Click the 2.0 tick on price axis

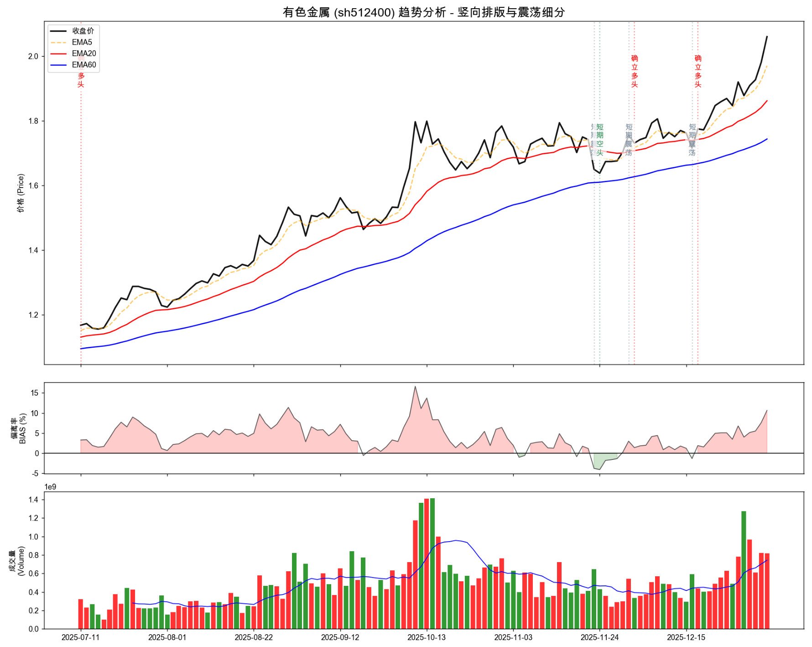(x=33, y=57)
